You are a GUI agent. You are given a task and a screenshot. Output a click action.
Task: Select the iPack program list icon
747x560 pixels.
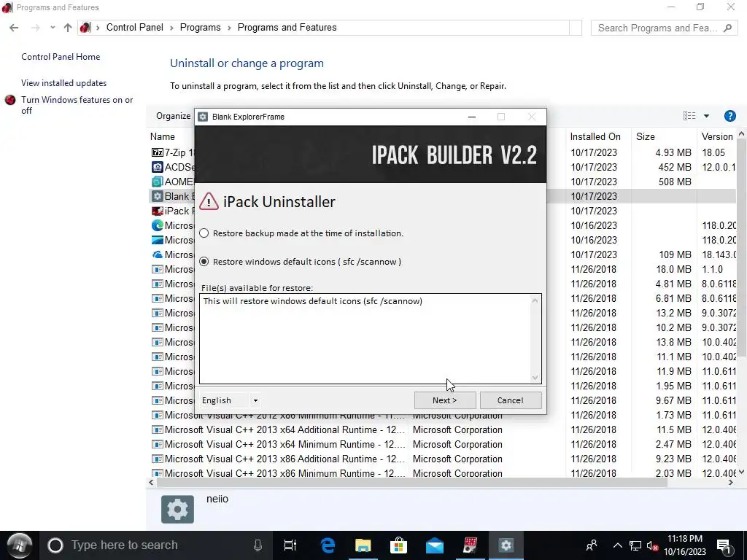pos(158,211)
